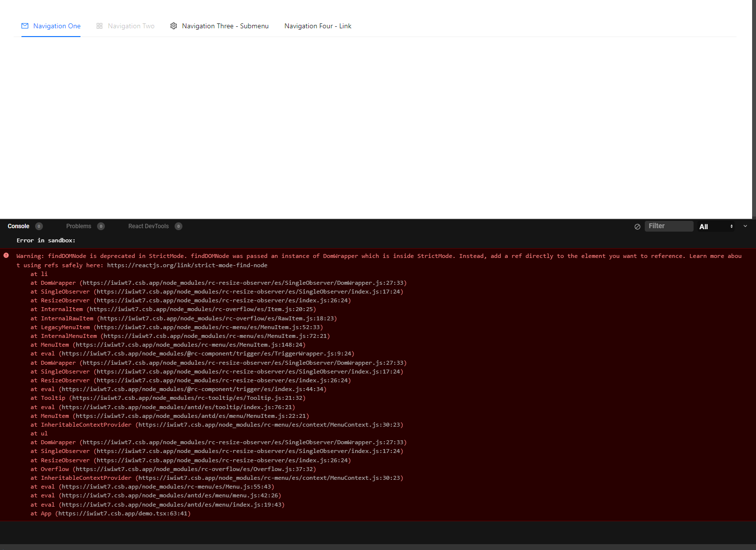Click the Problems count badge
756x550 pixels.
(x=101, y=226)
